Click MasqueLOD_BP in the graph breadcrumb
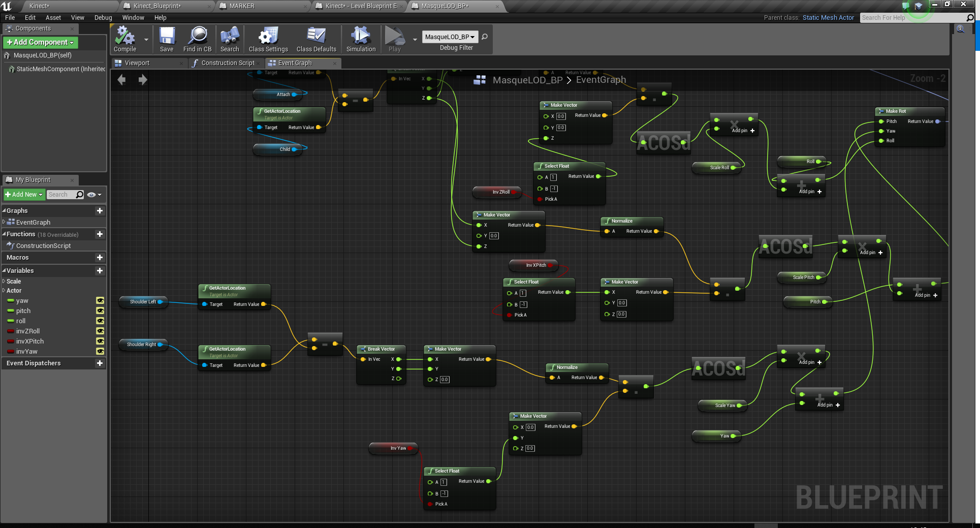This screenshot has height=528, width=980. coord(528,80)
